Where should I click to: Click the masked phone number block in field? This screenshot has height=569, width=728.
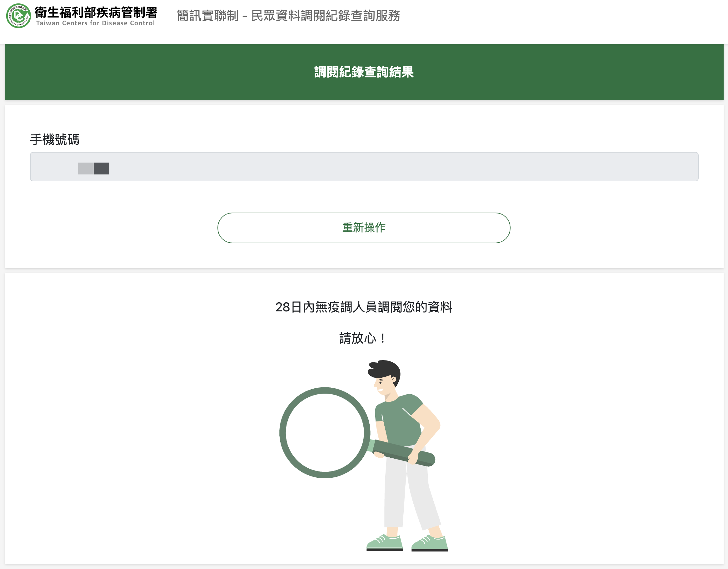pos(94,169)
